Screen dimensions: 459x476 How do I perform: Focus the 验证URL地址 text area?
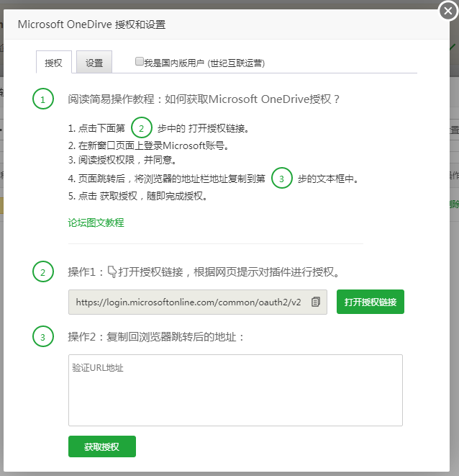pyautogui.click(x=235, y=390)
